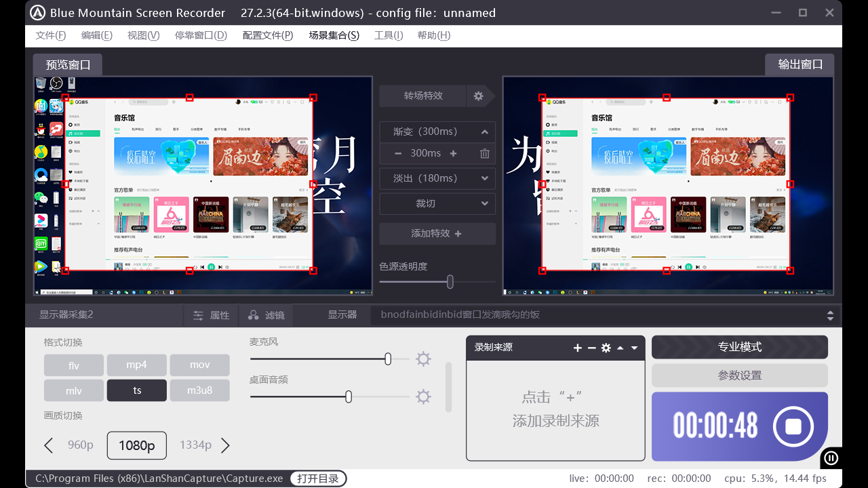Click the pause icon in the bottom-right corner
This screenshot has height=488, width=868.
point(831,458)
